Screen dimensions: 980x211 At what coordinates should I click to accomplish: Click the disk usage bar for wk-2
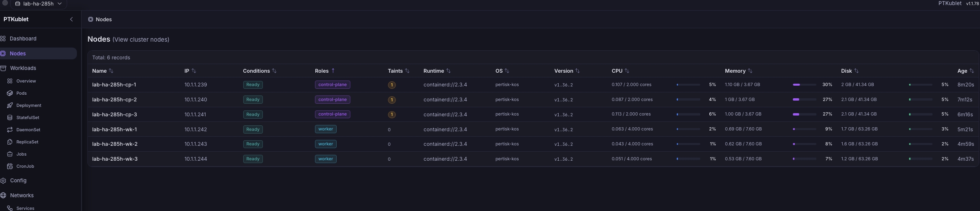(920, 144)
